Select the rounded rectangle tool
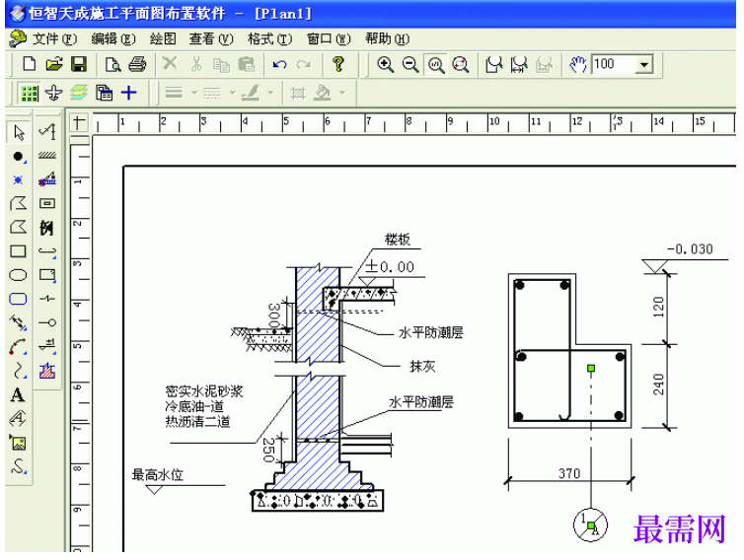The width and height of the screenshot is (744, 560). point(18,299)
